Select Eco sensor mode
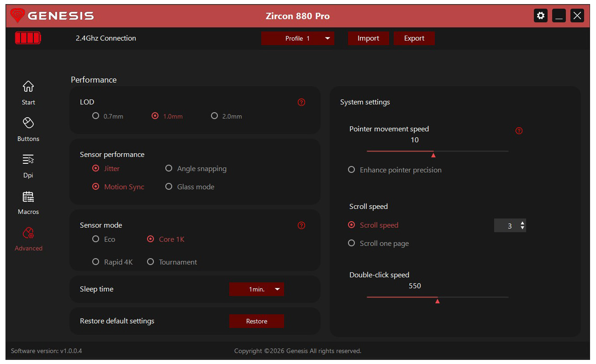This screenshot has height=364, width=596. click(104, 239)
